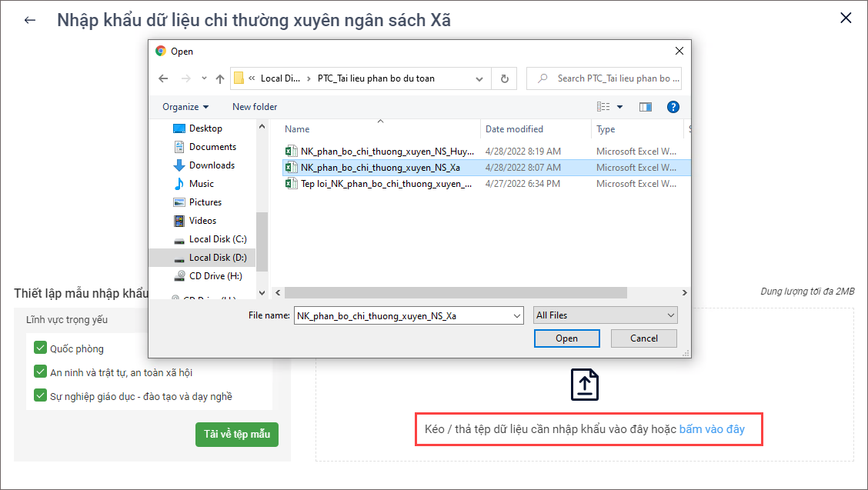
Task: Click the 'bấm vào đây' link
Action: point(712,429)
